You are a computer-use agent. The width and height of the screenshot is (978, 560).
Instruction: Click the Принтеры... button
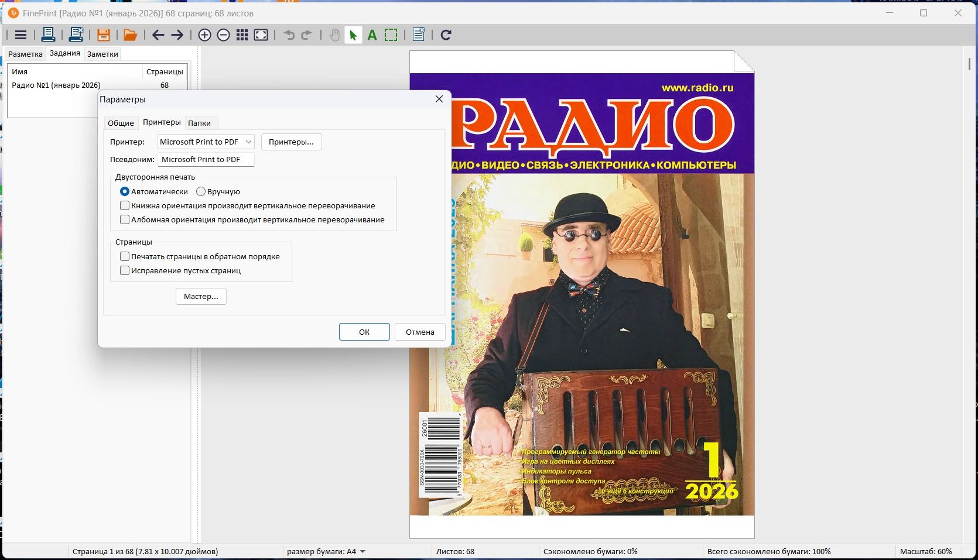click(x=291, y=142)
